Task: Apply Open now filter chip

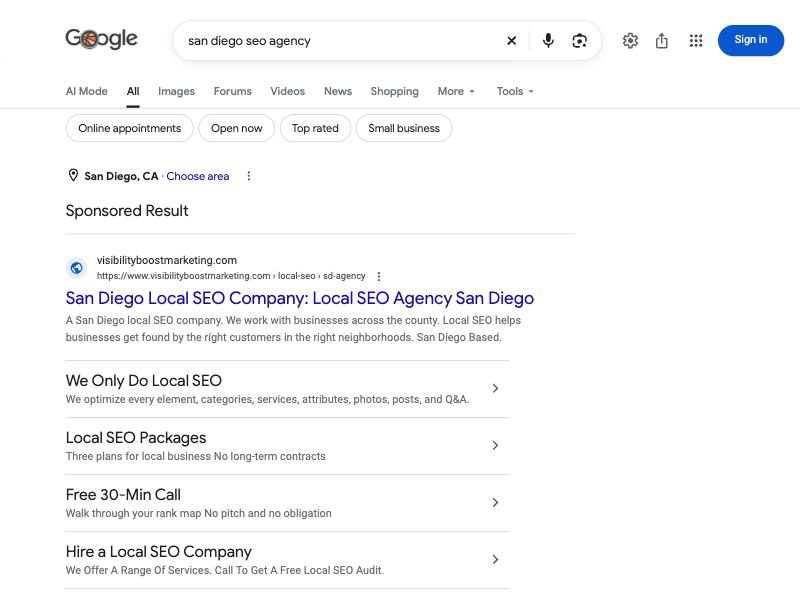Action: pyautogui.click(x=237, y=128)
